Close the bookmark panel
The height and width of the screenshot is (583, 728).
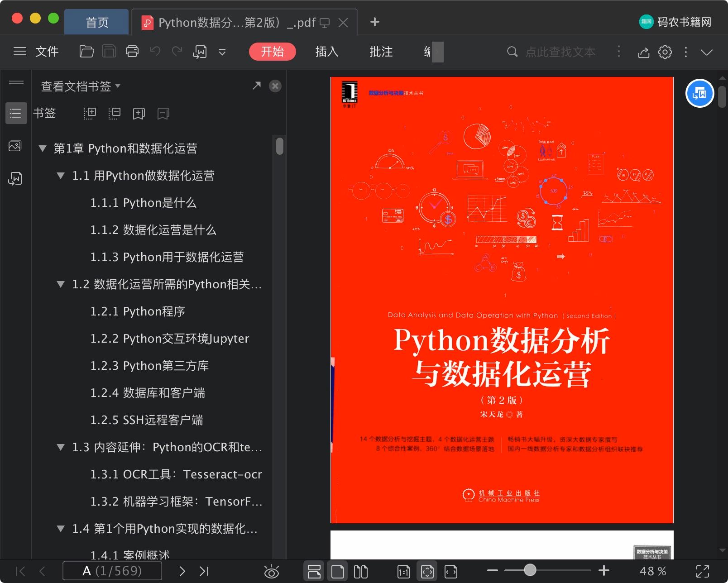click(x=275, y=86)
